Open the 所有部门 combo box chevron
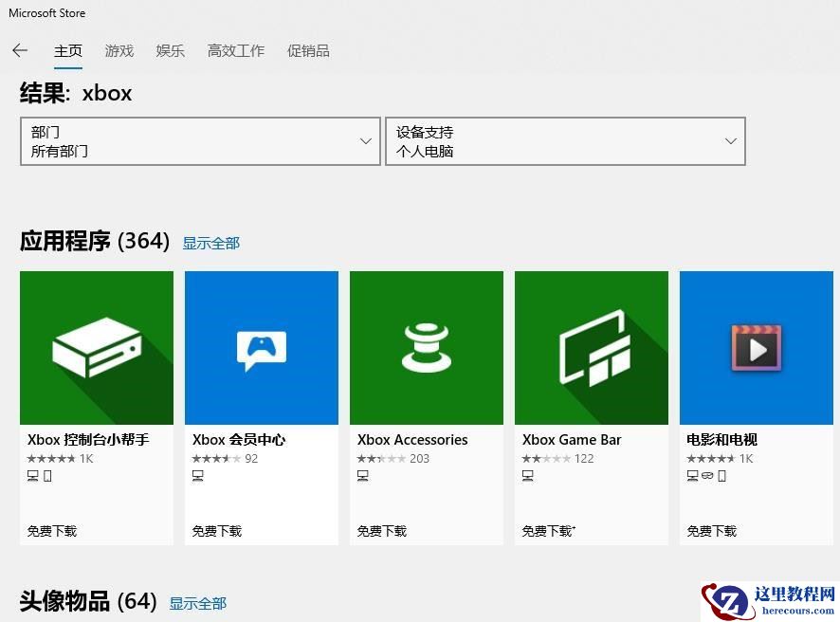This screenshot has height=622, width=840. point(366,140)
